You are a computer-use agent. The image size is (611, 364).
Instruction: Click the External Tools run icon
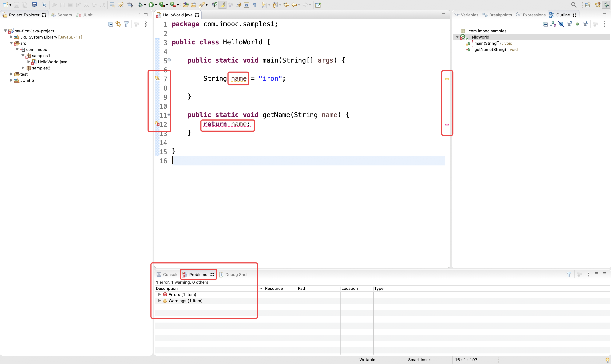point(173,5)
